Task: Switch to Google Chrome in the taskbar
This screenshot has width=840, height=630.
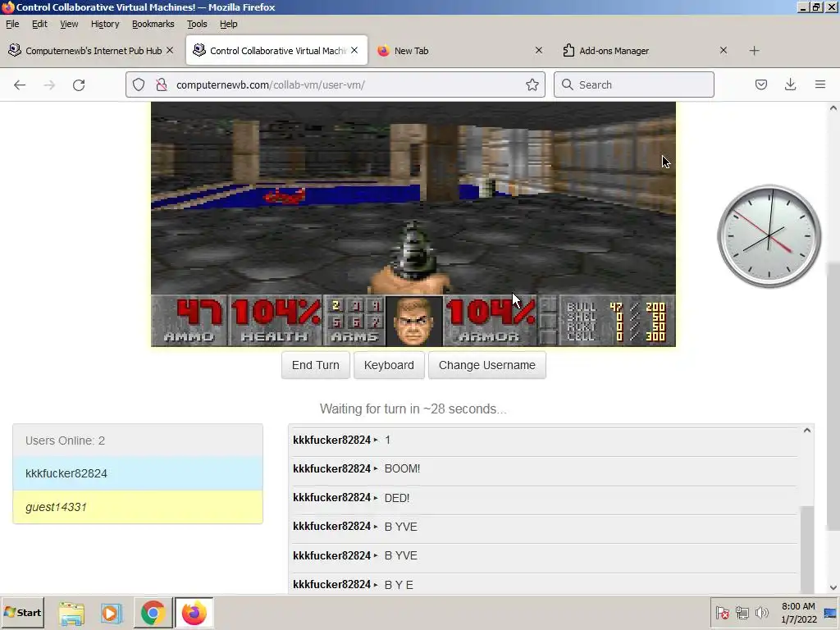Action: tap(153, 613)
